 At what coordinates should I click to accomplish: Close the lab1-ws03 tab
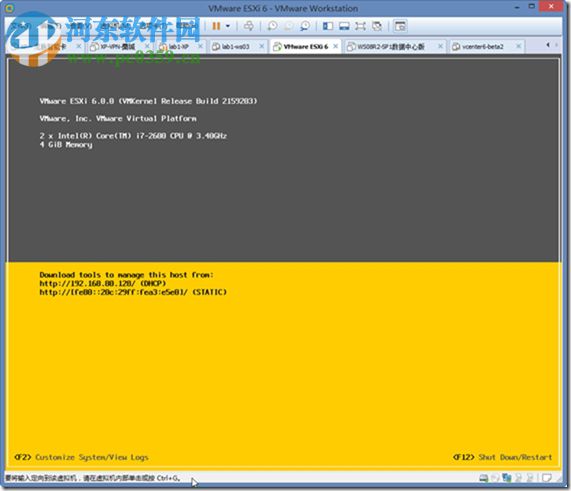pyautogui.click(x=262, y=46)
